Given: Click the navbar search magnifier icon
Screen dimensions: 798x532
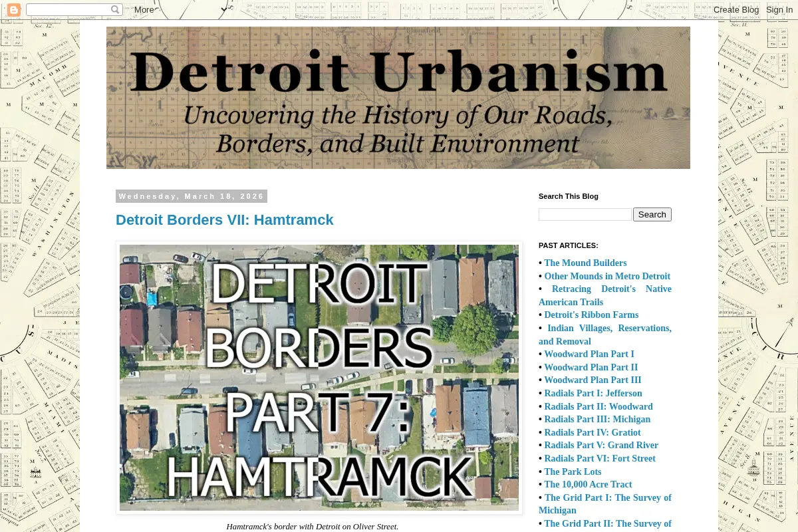Looking at the screenshot, I should point(115,9).
